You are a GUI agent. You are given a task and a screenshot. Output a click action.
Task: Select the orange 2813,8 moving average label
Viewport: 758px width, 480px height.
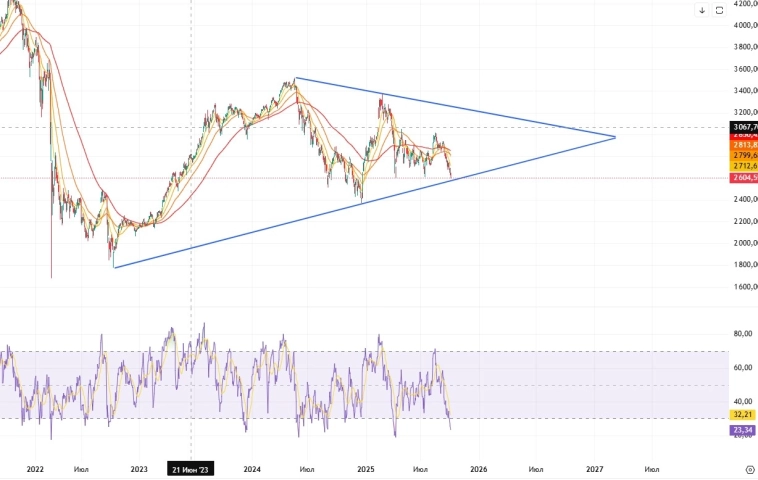(744, 145)
